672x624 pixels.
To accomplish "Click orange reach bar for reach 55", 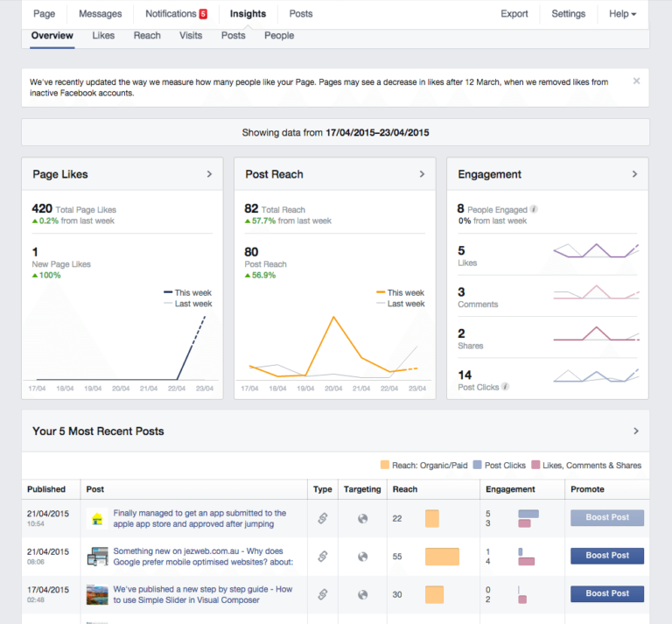I will [x=442, y=557].
